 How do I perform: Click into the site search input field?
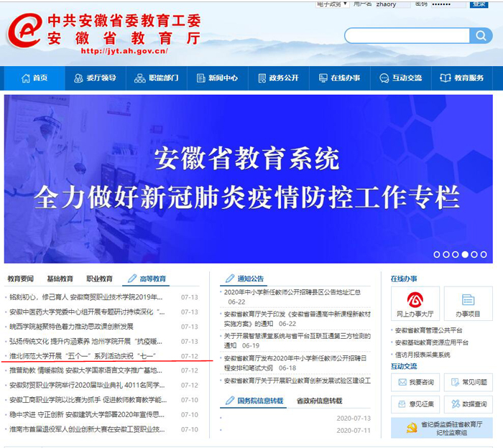pos(407,36)
